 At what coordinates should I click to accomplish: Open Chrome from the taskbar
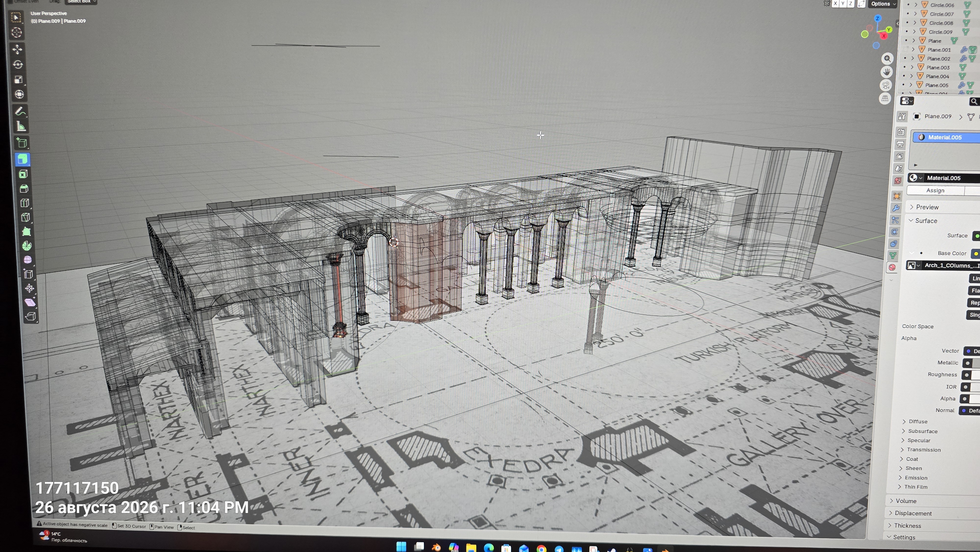coord(542,549)
